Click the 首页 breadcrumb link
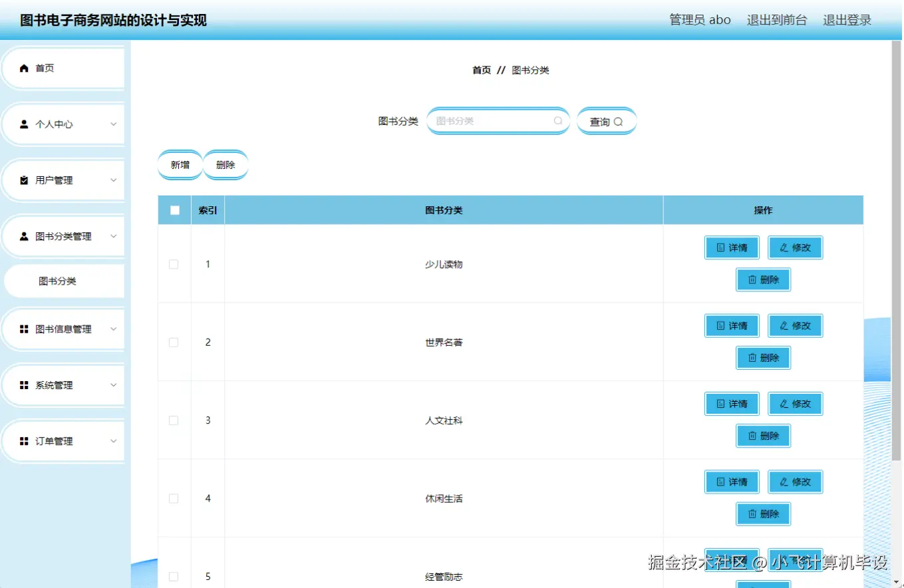This screenshot has width=904, height=588. [482, 70]
